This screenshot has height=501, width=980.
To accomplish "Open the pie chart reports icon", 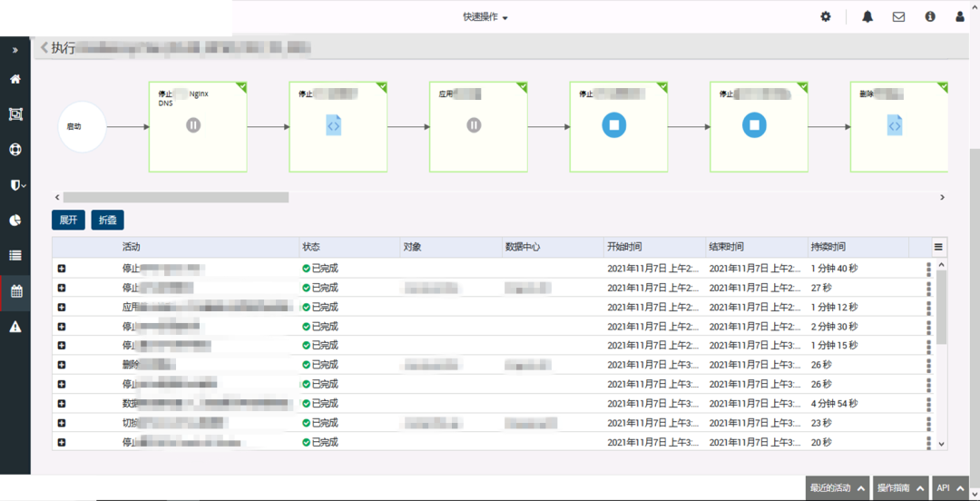I will click(15, 221).
